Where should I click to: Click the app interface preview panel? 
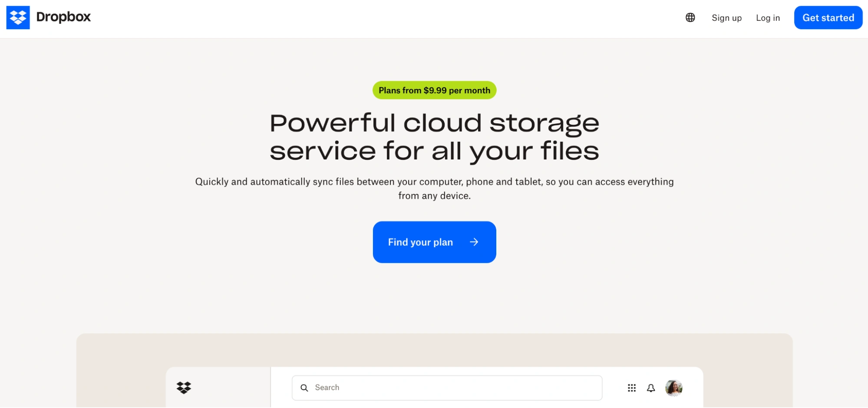(434, 388)
